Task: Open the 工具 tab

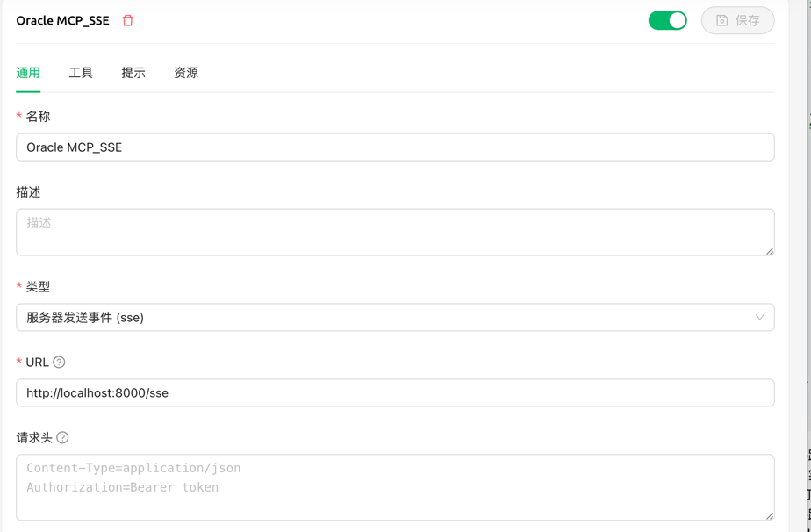Action: (81, 73)
